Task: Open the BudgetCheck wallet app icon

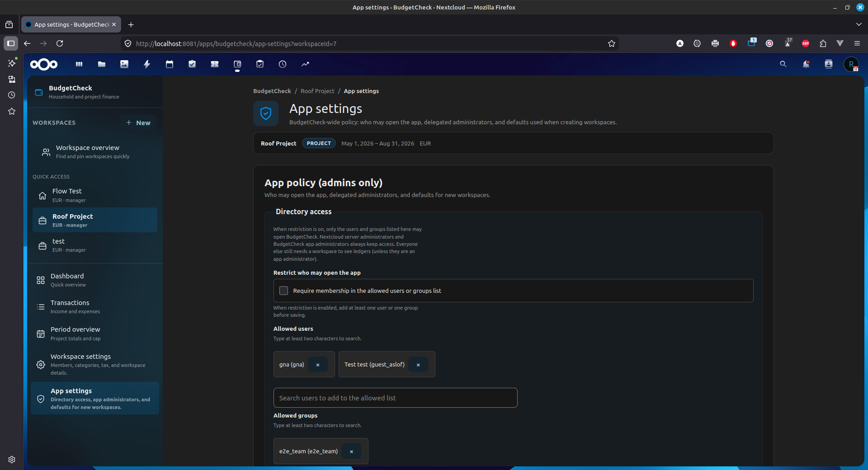Action: pos(237,64)
